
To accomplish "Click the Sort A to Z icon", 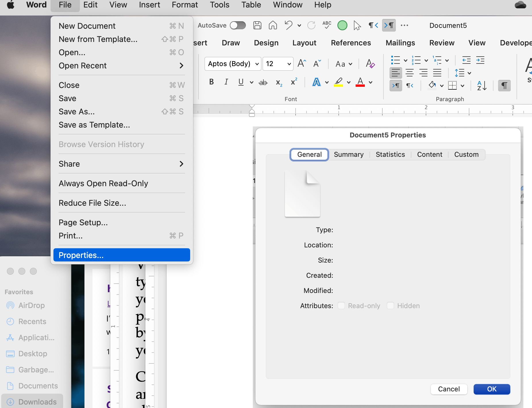I will 481,85.
